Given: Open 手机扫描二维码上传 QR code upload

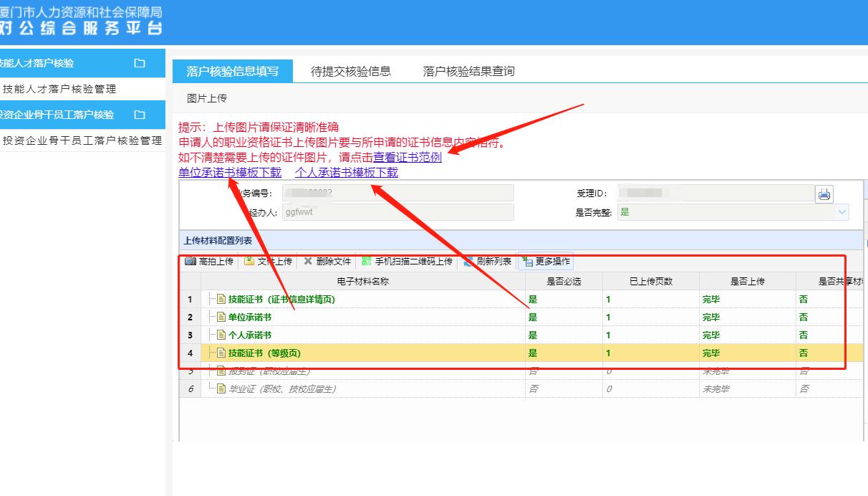Looking at the screenshot, I should pos(365,262).
